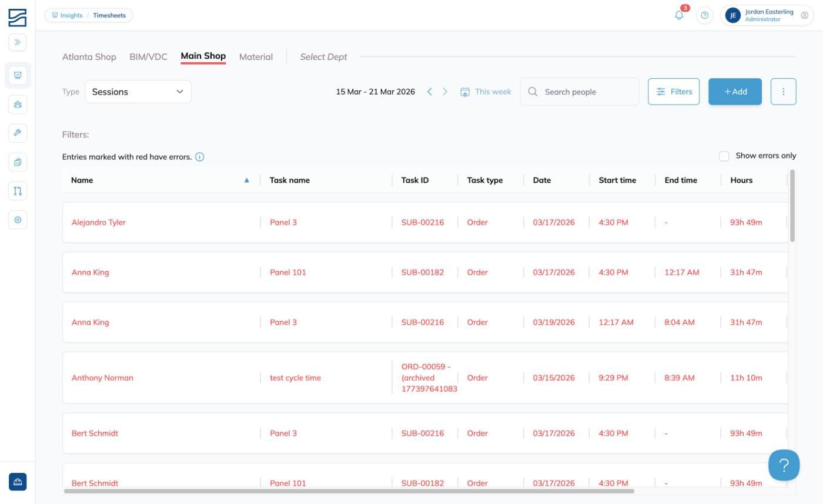Open the people/team sidebar icon
Screen dimensions: 823x504
18,105
